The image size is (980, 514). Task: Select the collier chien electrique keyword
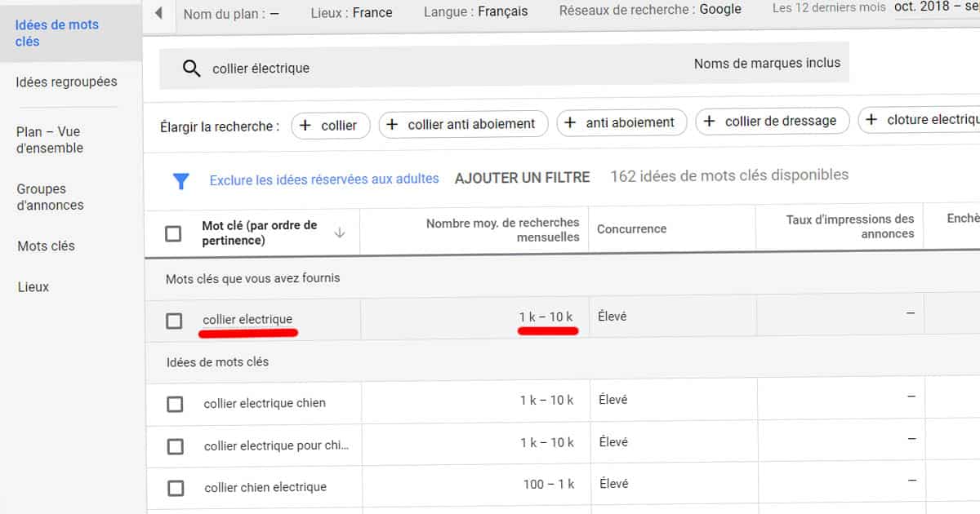pos(265,487)
